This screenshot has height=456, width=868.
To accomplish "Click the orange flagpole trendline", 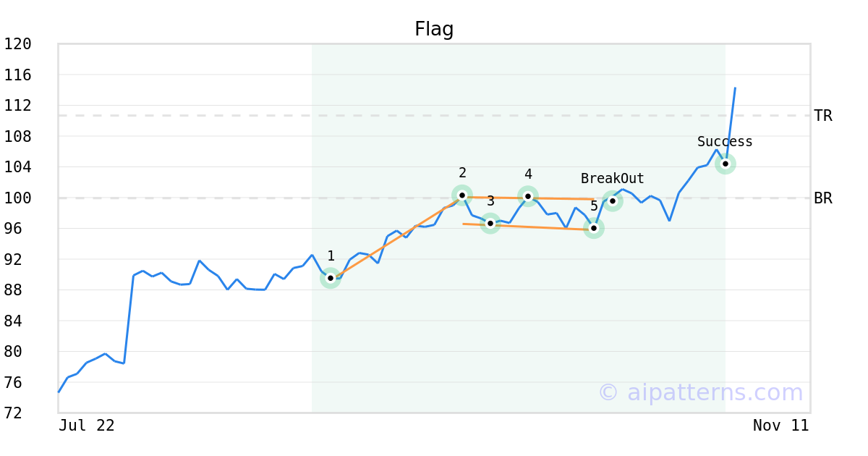I will tap(396, 237).
